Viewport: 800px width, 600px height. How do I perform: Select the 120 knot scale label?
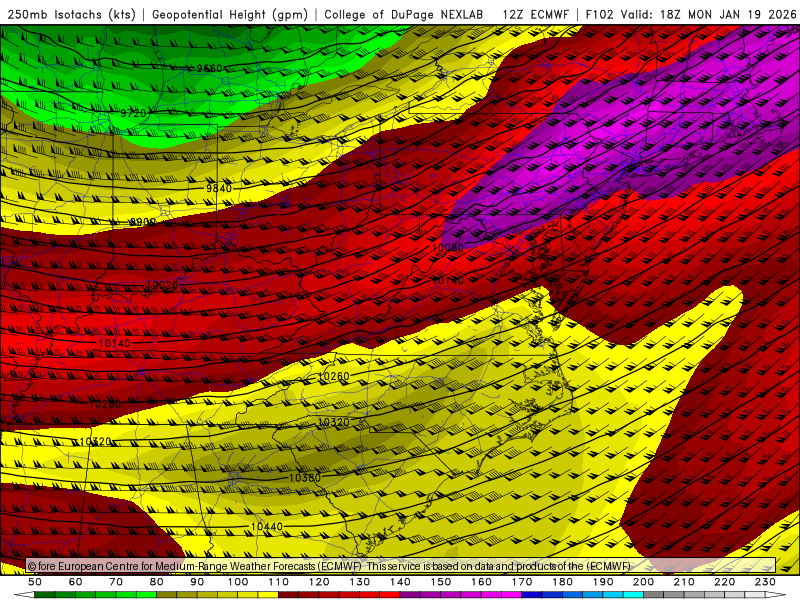pyautogui.click(x=319, y=582)
